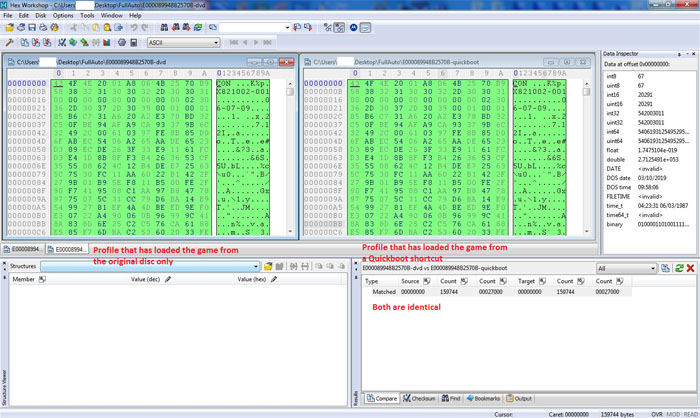The height and width of the screenshot is (418, 700).
Task: Expand the ASCII character set dropdown
Action: (215, 43)
